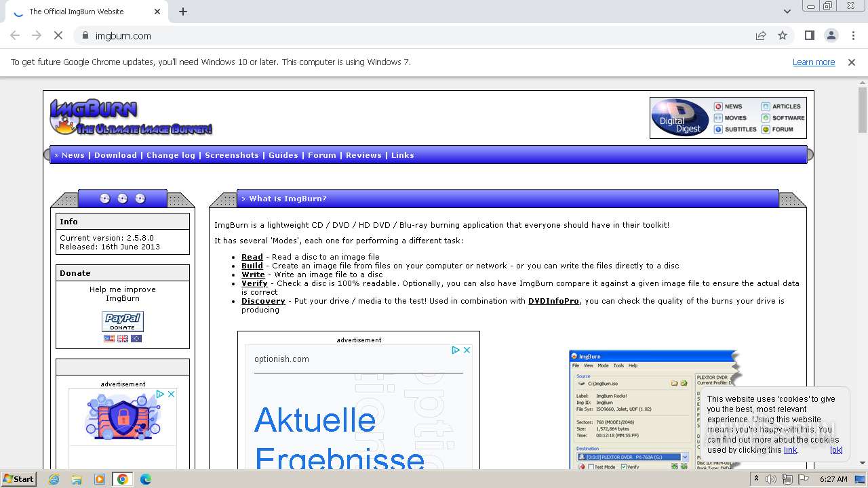
Task: Go back to the previous page
Action: tap(15, 36)
